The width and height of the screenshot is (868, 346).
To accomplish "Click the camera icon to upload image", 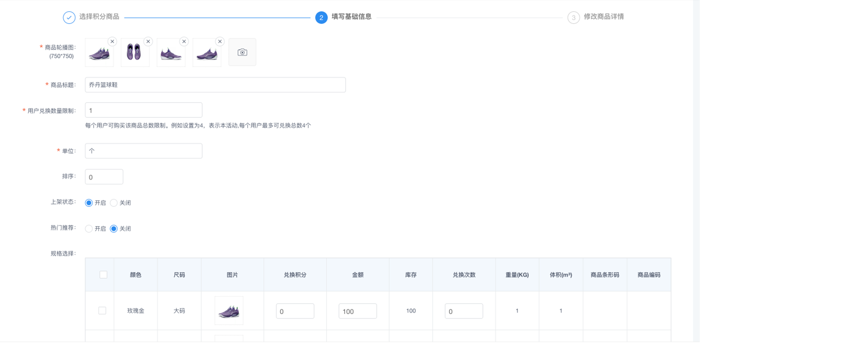I will point(242,52).
